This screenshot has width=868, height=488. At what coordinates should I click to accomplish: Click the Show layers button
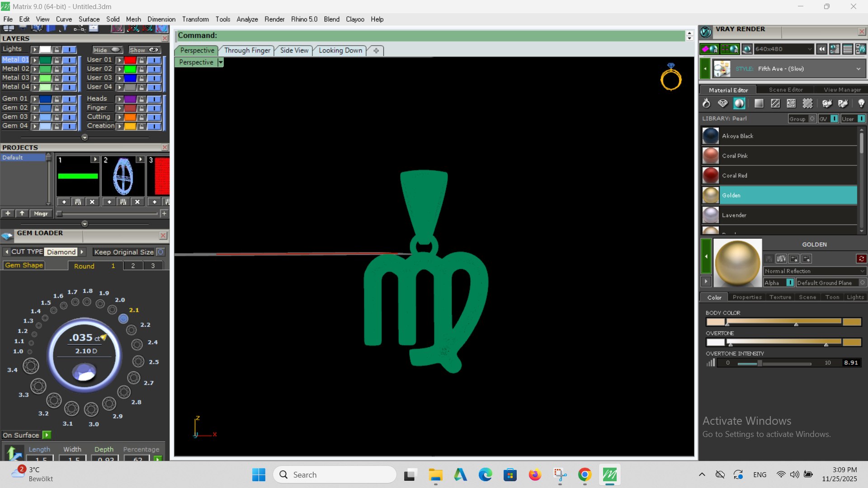[x=144, y=50]
